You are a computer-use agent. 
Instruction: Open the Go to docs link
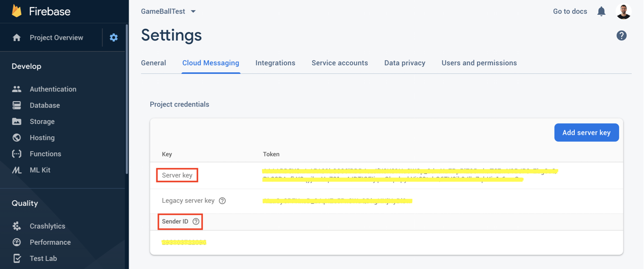click(570, 11)
